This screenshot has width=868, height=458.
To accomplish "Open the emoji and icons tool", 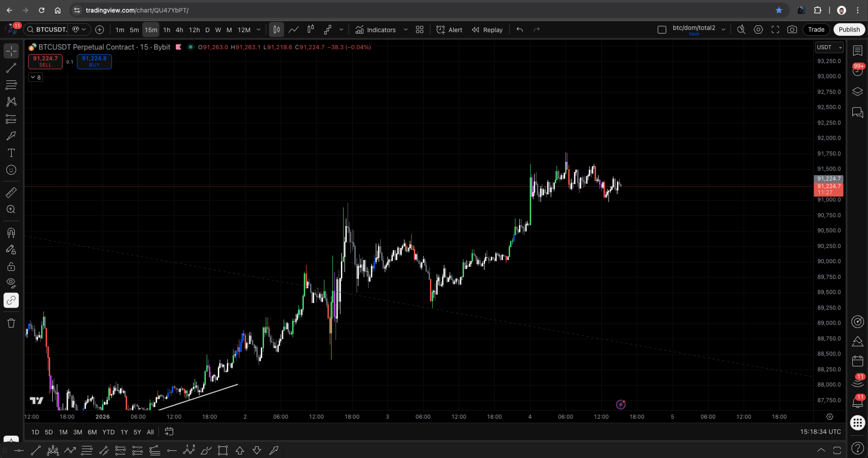I will (x=11, y=170).
